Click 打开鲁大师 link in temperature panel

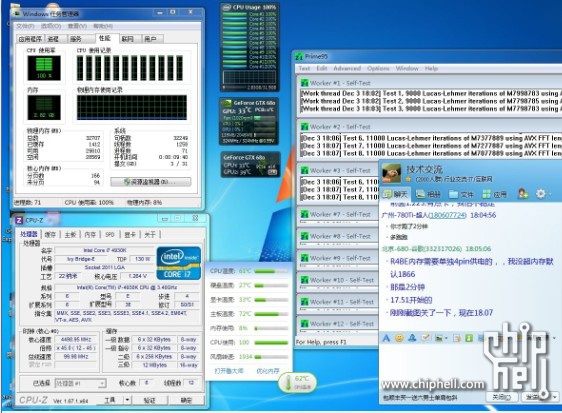(229, 371)
